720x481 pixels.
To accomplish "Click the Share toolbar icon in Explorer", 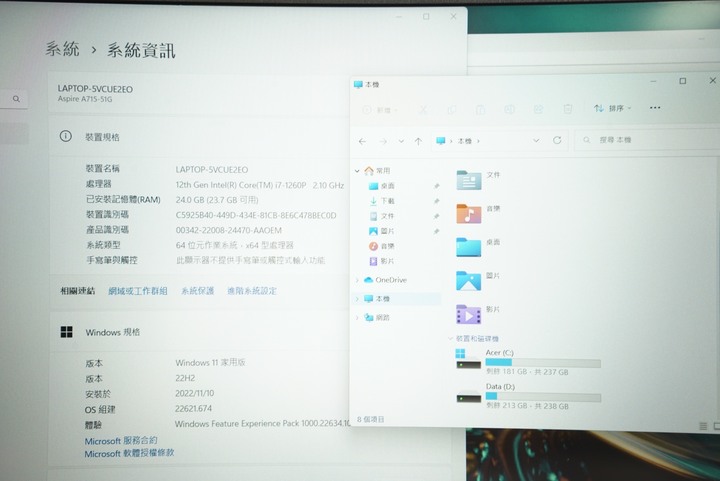I will coord(538,109).
